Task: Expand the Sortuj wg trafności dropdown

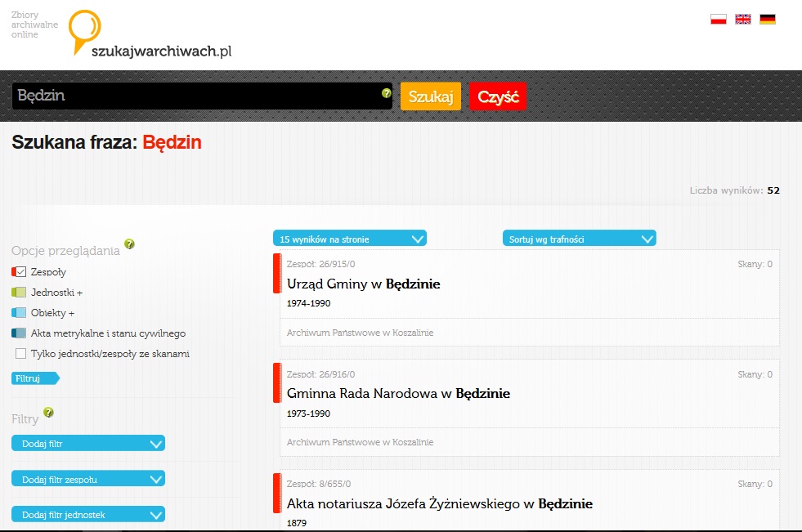Action: pos(579,239)
